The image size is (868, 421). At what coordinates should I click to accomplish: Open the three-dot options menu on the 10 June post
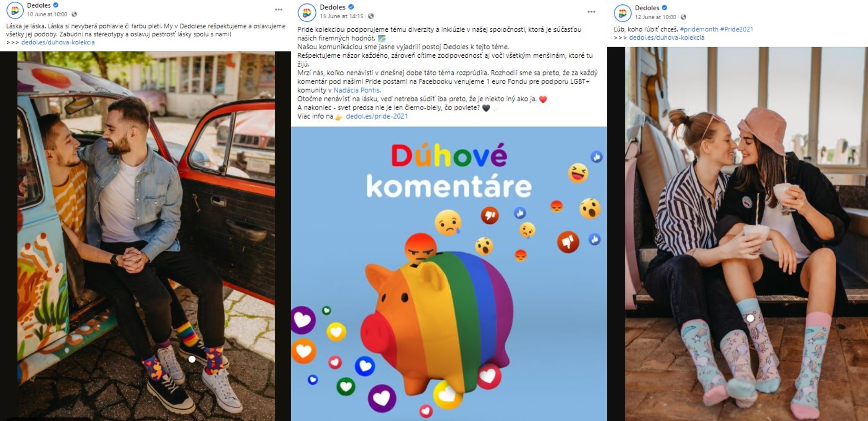pos(279,9)
